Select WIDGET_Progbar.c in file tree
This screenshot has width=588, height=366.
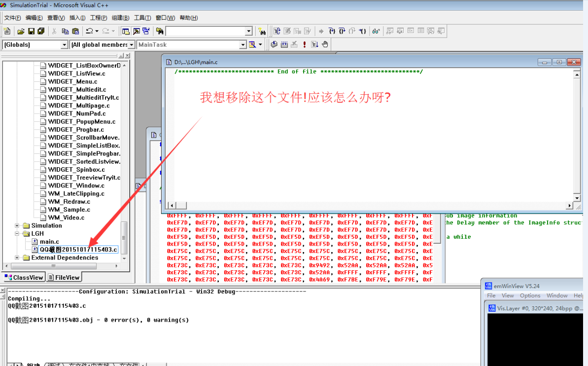pyautogui.click(x=76, y=130)
